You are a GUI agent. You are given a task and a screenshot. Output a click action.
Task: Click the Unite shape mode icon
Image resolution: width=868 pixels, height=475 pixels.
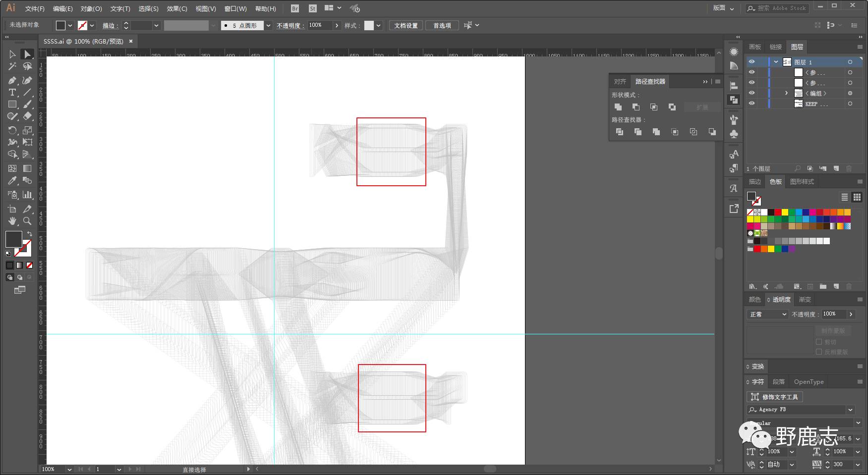pyautogui.click(x=618, y=107)
